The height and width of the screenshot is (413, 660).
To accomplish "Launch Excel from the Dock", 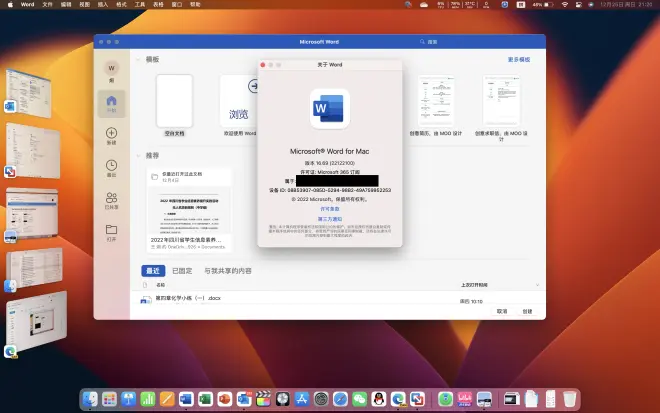I will 205,399.
